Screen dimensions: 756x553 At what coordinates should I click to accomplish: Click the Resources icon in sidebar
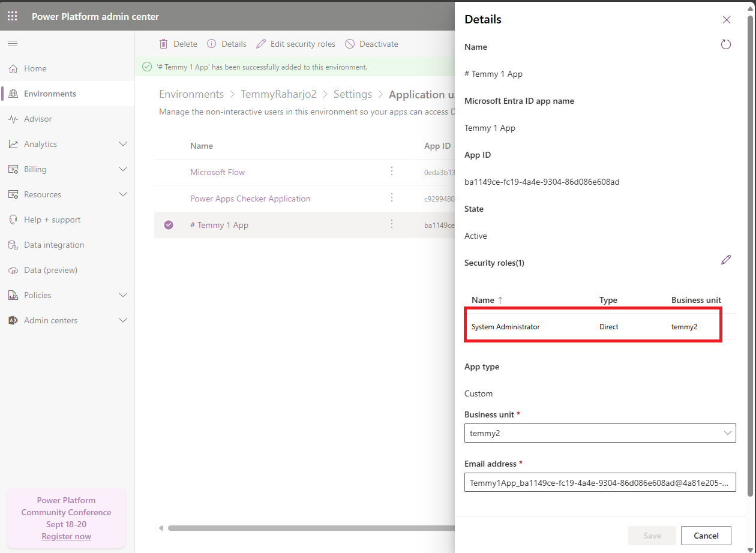(x=13, y=194)
